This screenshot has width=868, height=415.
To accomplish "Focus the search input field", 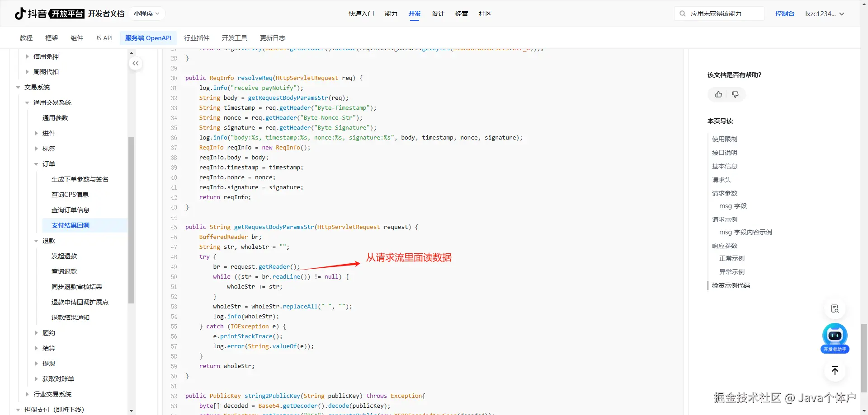I will tap(719, 14).
